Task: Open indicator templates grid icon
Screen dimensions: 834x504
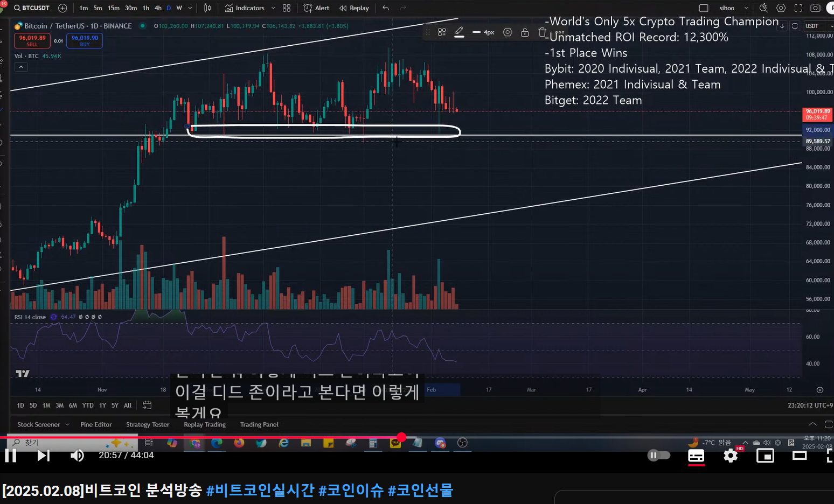Action: click(287, 8)
